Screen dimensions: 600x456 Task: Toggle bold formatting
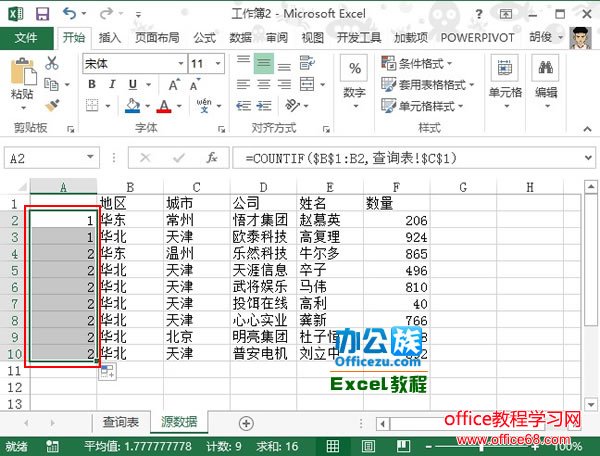point(92,84)
